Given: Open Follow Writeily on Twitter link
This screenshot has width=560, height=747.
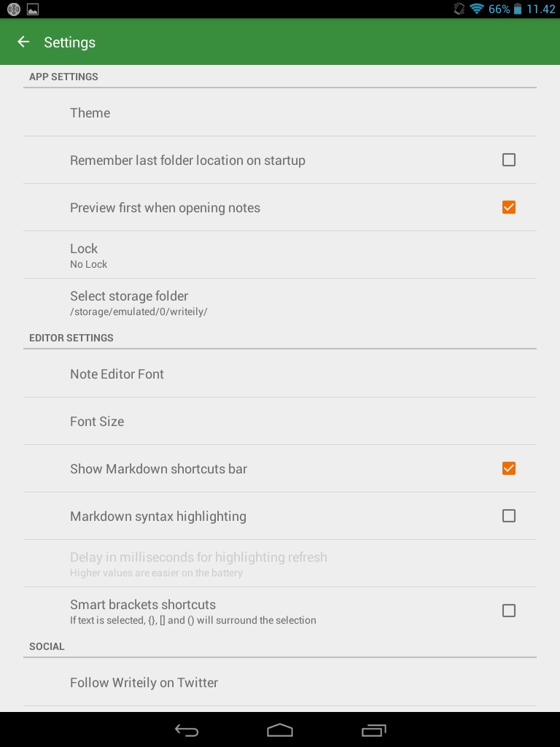Looking at the screenshot, I should (x=280, y=682).
